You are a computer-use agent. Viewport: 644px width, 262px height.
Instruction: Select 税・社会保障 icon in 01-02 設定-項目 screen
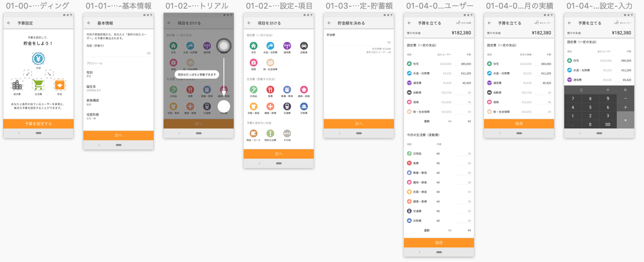(270, 62)
